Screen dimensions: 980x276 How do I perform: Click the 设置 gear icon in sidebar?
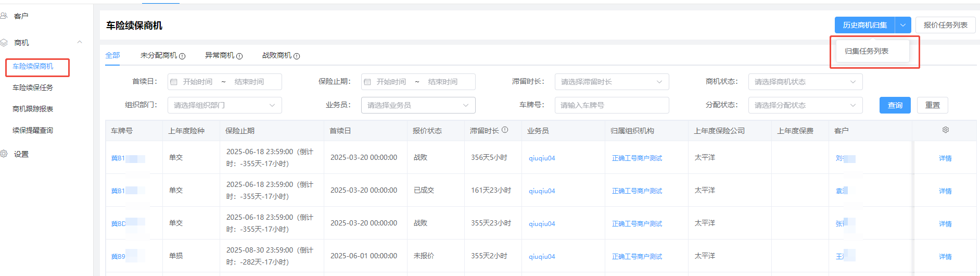4,154
